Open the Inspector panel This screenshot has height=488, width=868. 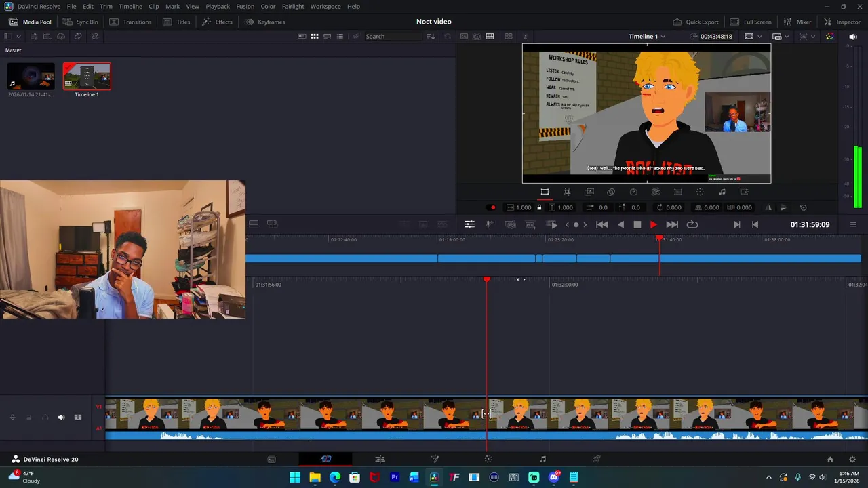[x=842, y=22]
